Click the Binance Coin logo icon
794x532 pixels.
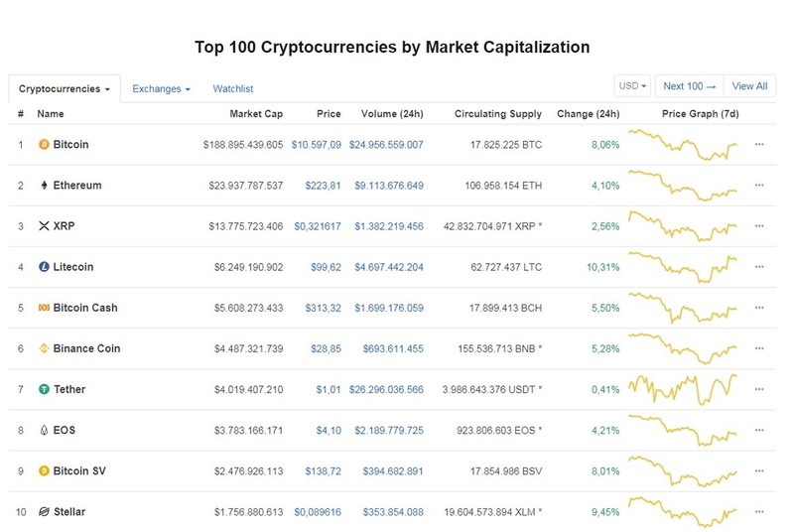44,348
